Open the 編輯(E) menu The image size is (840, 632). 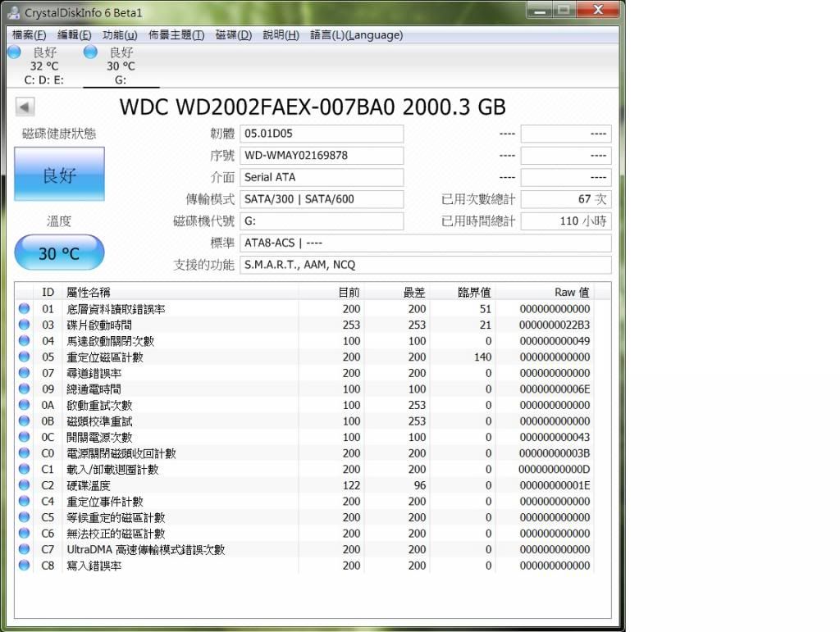click(x=75, y=34)
